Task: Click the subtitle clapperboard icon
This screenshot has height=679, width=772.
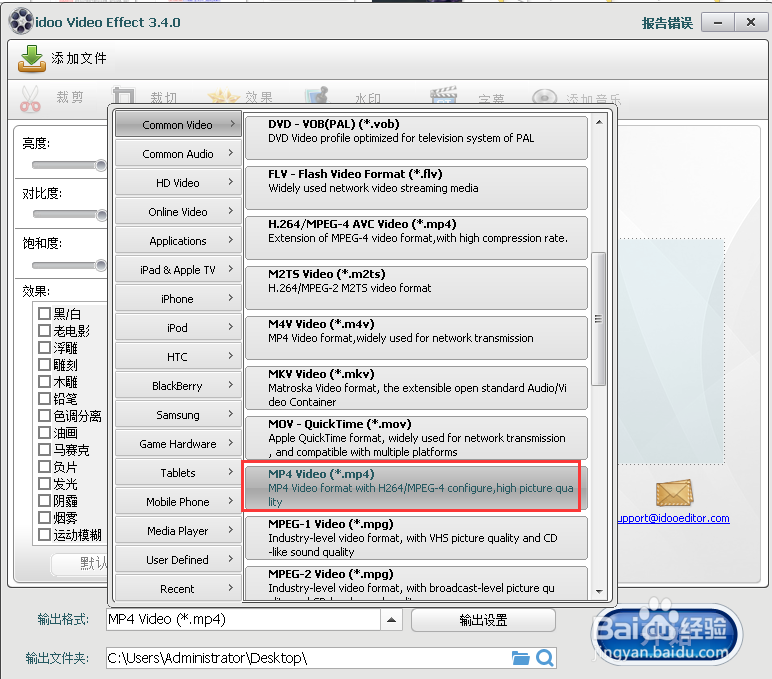Action: (444, 95)
